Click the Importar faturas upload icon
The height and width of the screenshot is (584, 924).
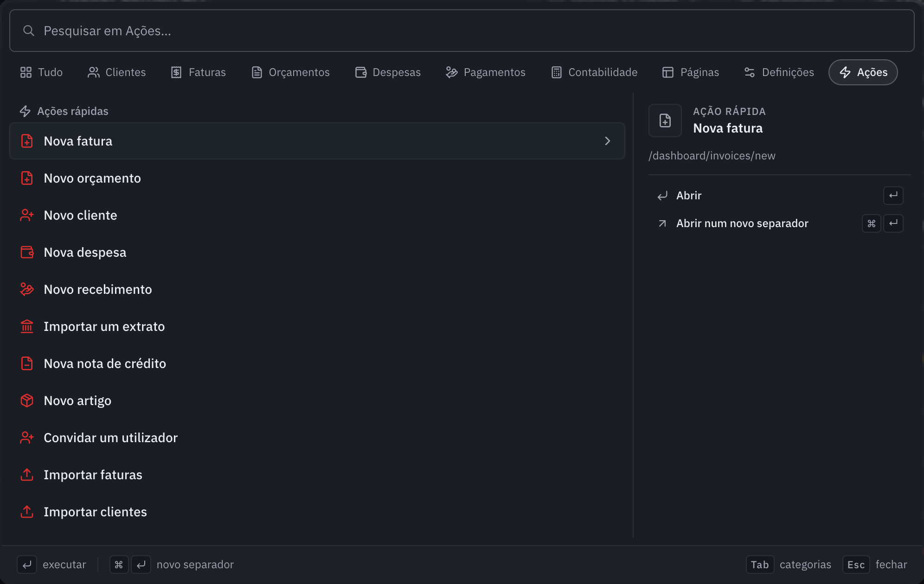[x=27, y=475]
